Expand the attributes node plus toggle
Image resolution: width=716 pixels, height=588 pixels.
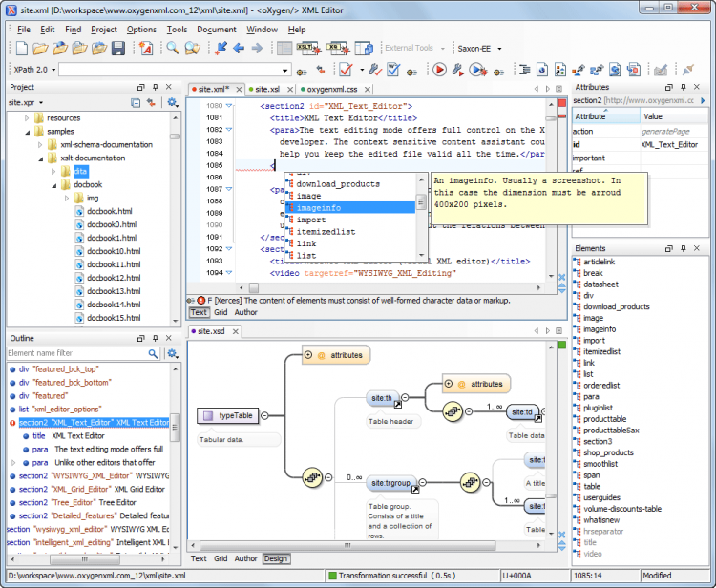308,355
